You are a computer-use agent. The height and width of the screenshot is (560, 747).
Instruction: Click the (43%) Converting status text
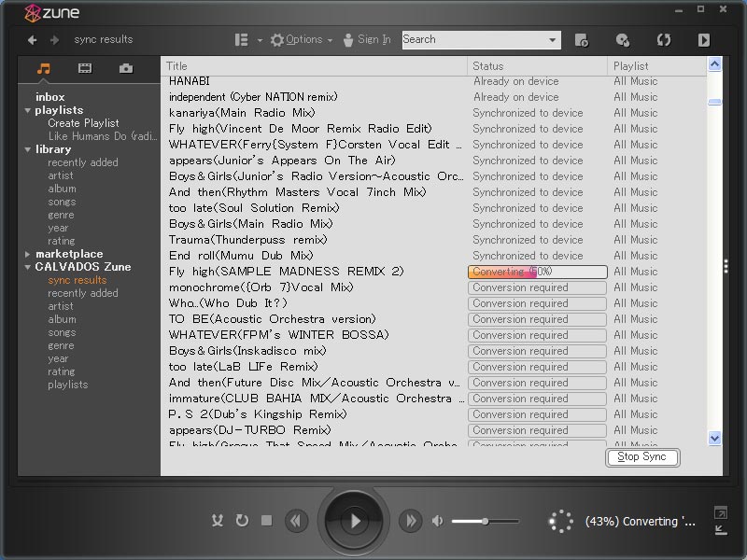(641, 522)
